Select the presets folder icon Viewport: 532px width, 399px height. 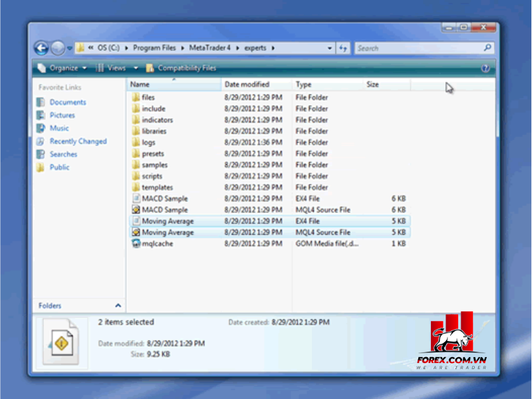(136, 154)
